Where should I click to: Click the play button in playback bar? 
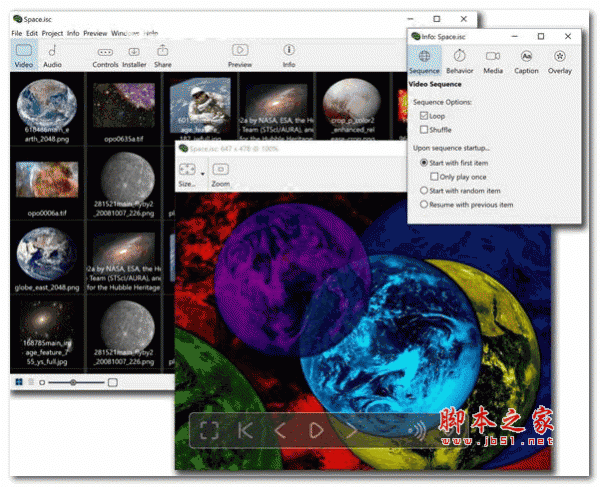click(316, 430)
